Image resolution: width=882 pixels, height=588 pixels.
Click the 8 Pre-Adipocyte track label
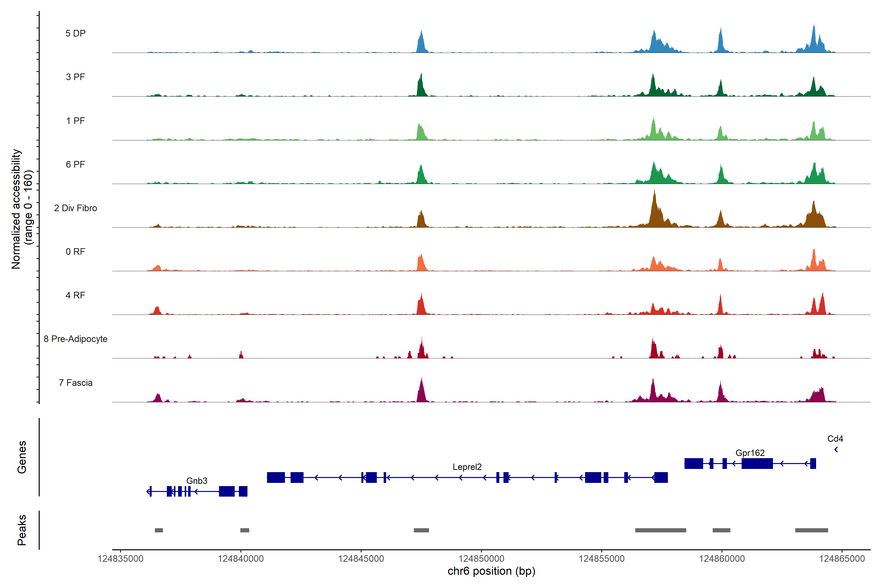click(x=75, y=339)
